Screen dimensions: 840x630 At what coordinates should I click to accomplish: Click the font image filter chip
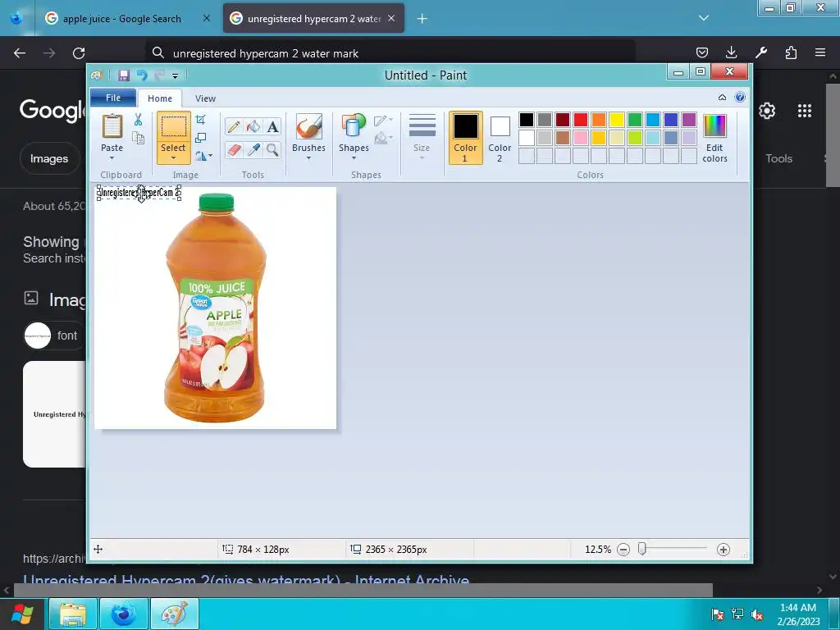tap(53, 336)
